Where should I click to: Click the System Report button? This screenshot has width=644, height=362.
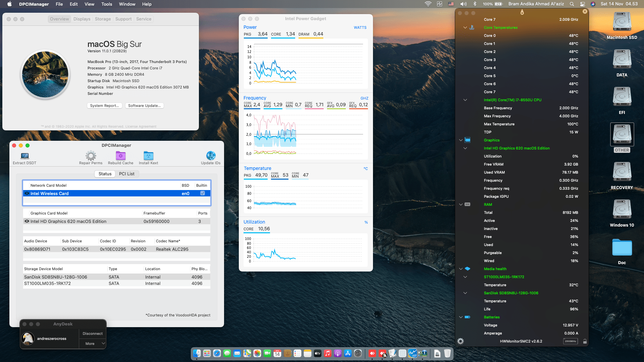pos(104,106)
